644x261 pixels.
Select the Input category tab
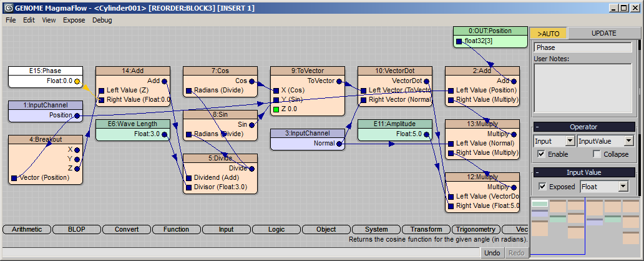227,229
